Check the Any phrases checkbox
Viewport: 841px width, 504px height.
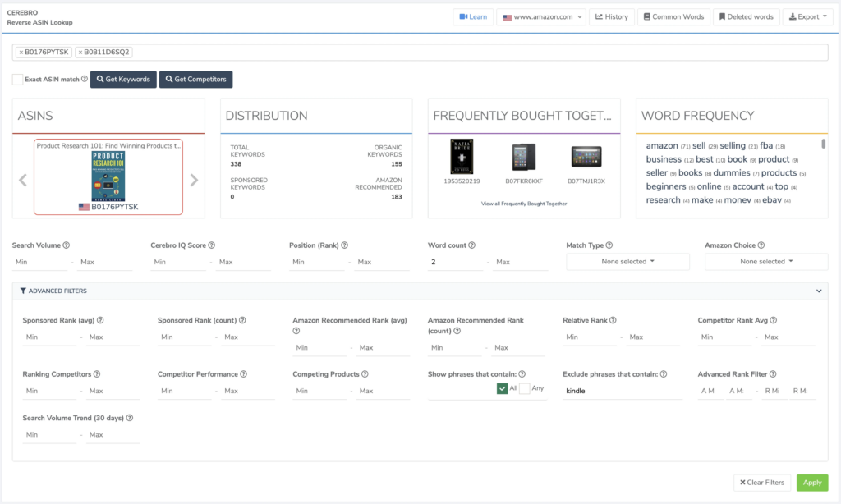click(525, 389)
